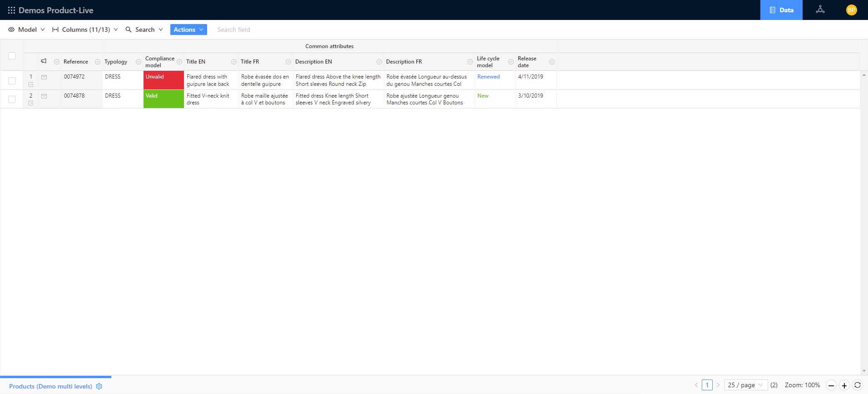Click the zoom out minus button

click(831, 385)
